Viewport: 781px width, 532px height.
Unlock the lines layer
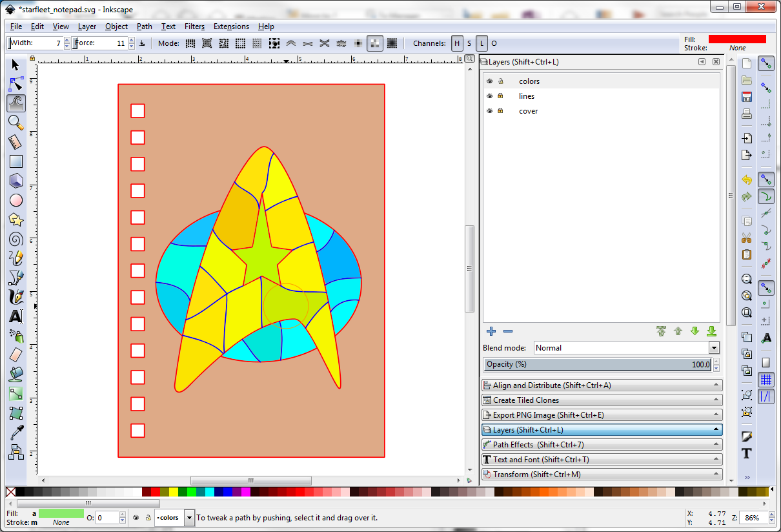click(x=500, y=96)
